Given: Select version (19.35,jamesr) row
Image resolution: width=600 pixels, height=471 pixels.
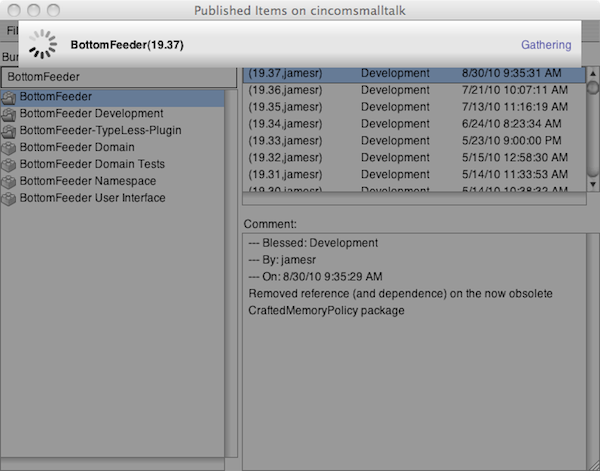Looking at the screenshot, I should (414, 107).
